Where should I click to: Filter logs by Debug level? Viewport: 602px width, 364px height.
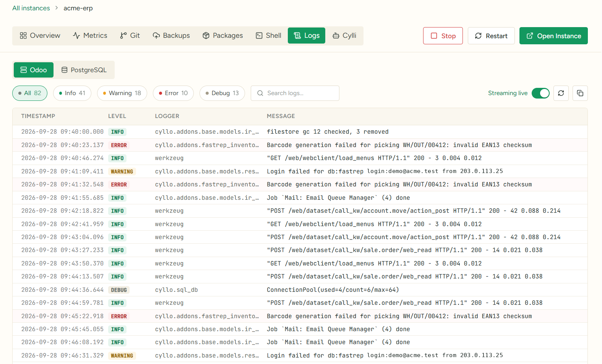222,93
